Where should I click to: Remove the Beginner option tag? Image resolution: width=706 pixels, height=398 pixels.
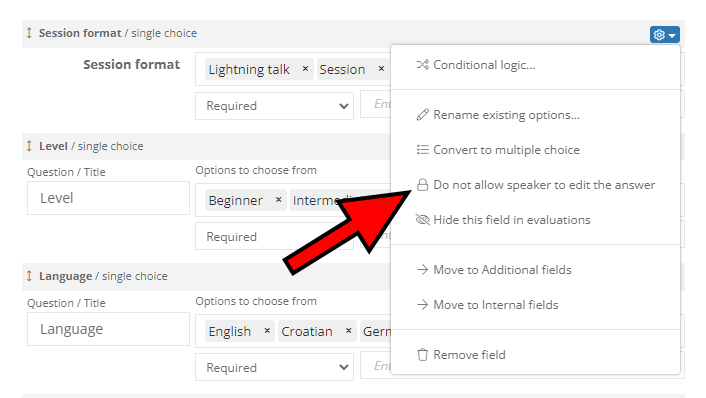click(x=278, y=199)
